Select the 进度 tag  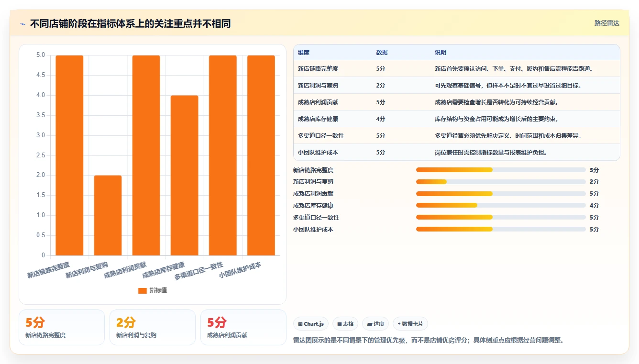coord(375,324)
